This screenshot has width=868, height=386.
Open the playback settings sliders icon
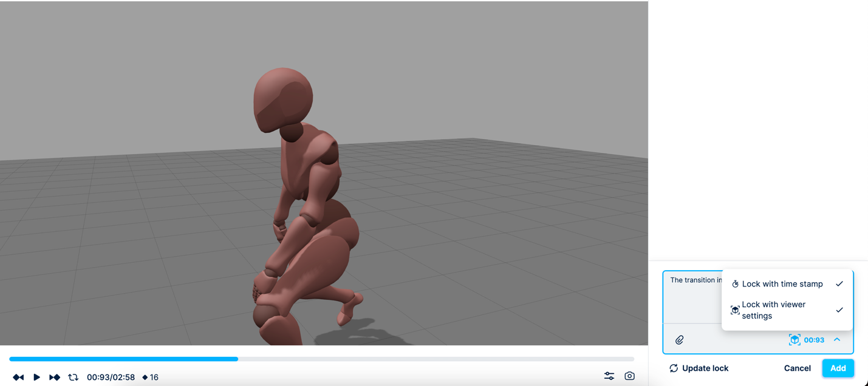[x=610, y=376]
